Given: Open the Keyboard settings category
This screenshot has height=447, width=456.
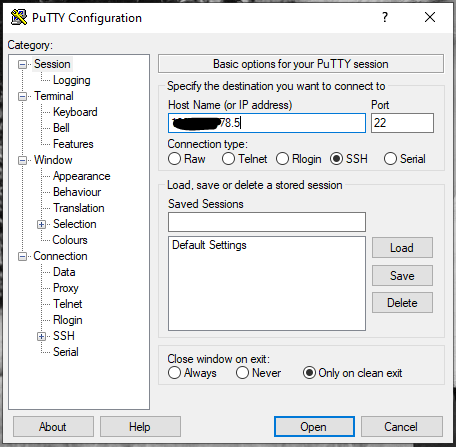Looking at the screenshot, I should [75, 112].
